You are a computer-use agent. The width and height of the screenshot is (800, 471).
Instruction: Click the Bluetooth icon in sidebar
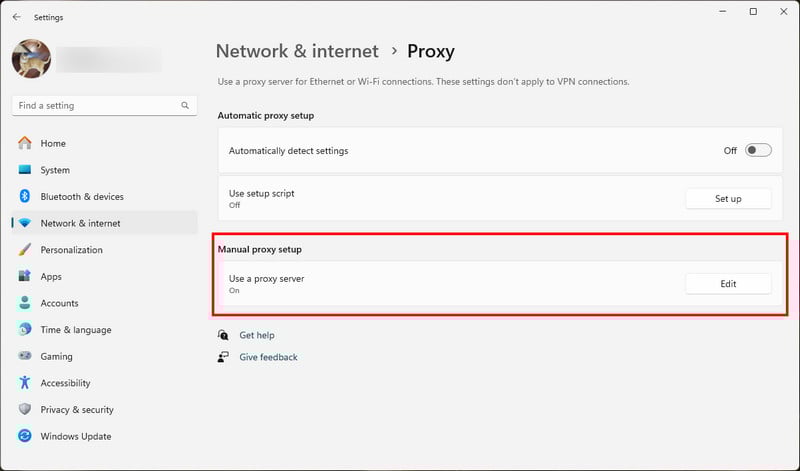[24, 196]
